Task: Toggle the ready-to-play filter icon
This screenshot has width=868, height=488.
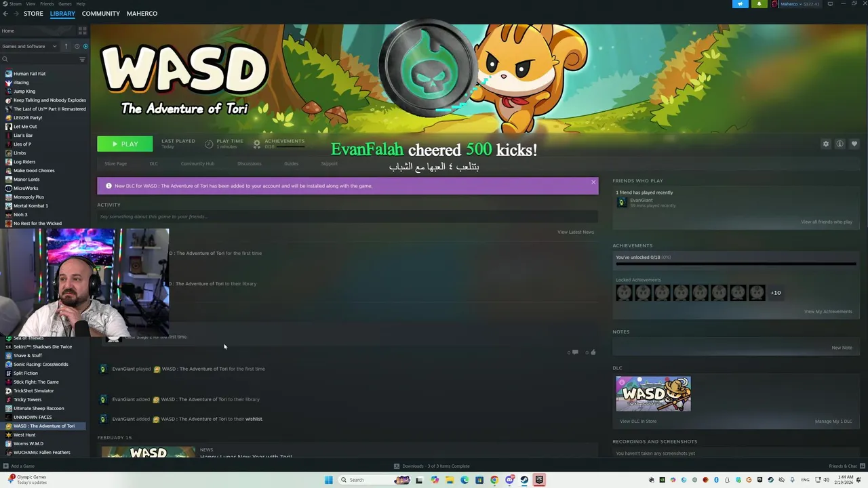Action: coord(85,46)
